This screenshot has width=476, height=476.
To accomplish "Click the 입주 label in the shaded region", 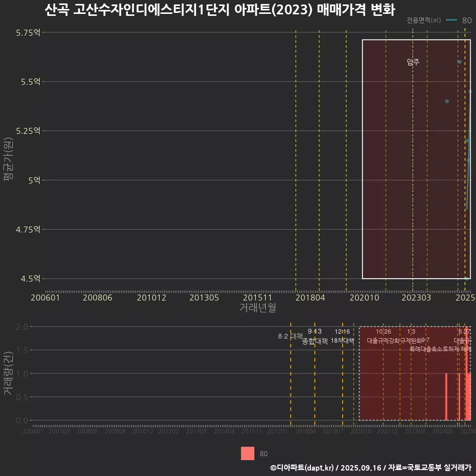I will 413,62.
